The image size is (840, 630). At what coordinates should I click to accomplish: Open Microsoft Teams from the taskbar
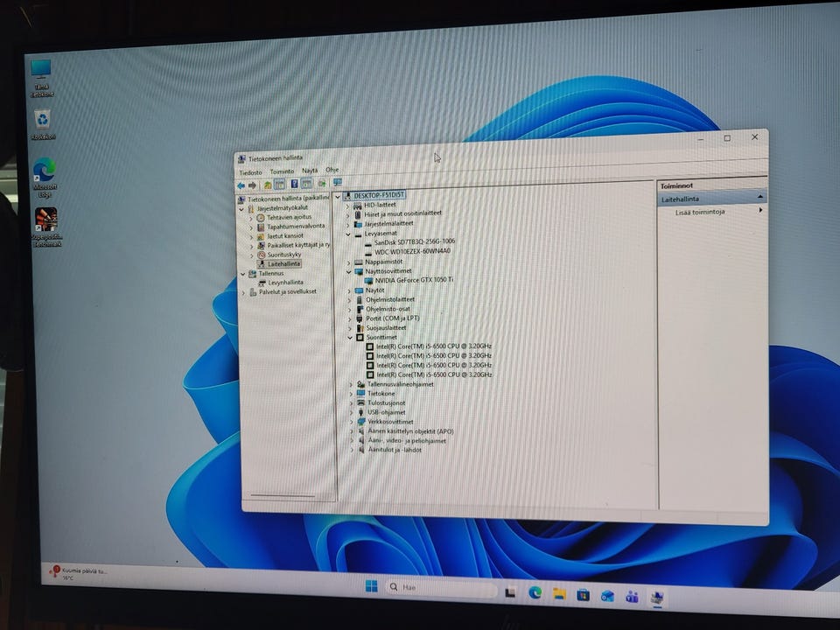[632, 596]
